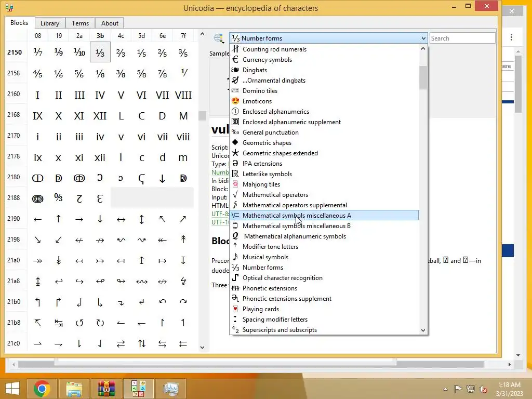
Task: Click the Search input field
Action: 462,38
